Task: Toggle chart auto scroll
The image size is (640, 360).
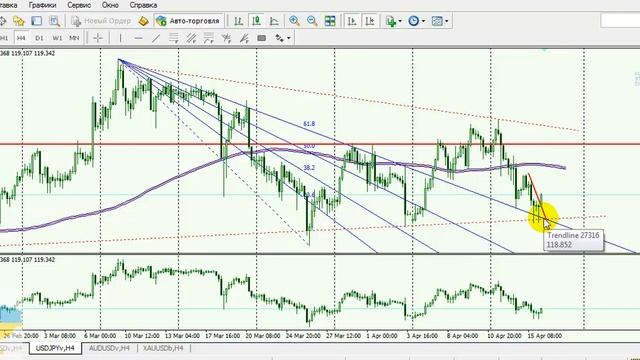Action: [352, 21]
